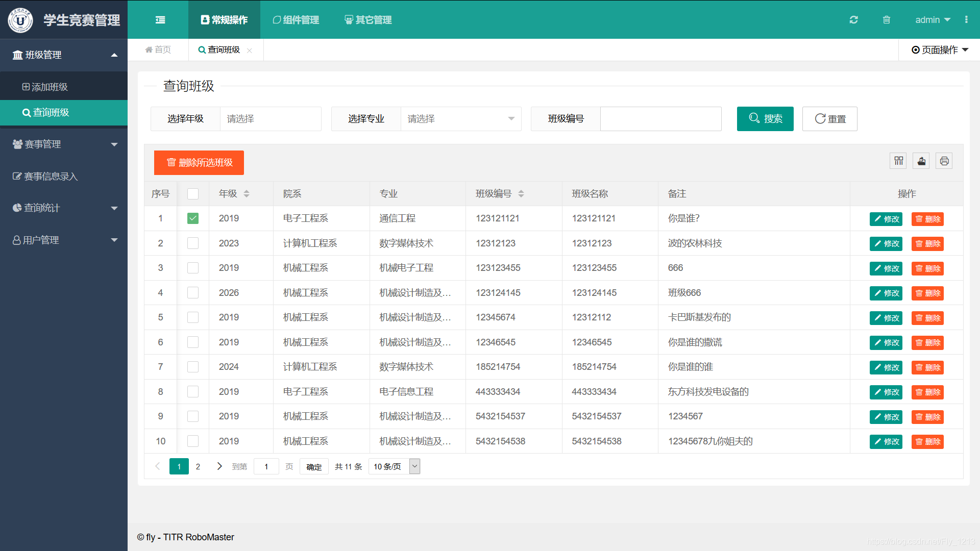Check the header select-all checkbox
Screen dimensions: 980x551
click(x=193, y=194)
